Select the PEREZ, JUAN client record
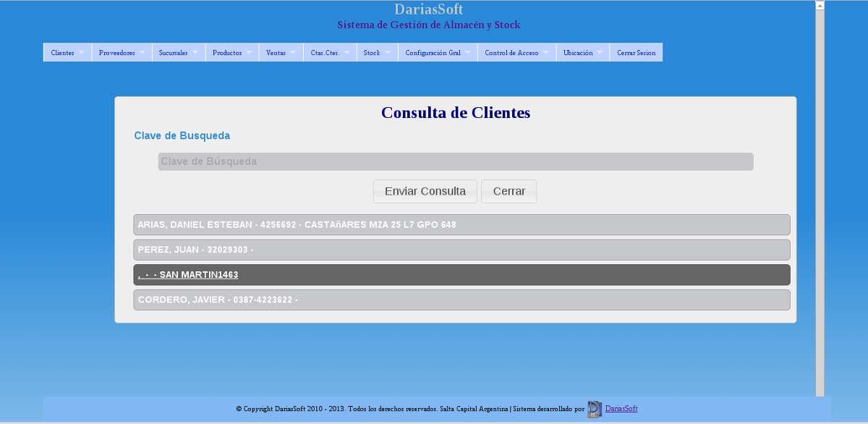This screenshot has height=424, width=868. pyautogui.click(x=461, y=250)
